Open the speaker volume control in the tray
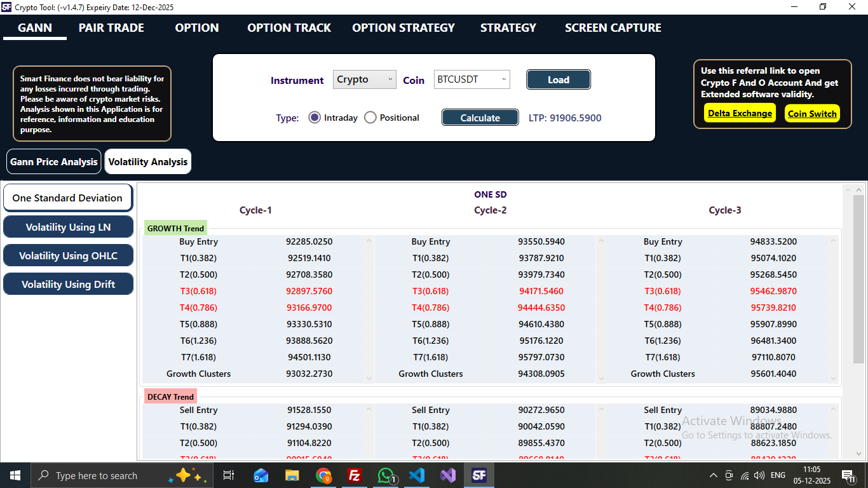 [759, 475]
